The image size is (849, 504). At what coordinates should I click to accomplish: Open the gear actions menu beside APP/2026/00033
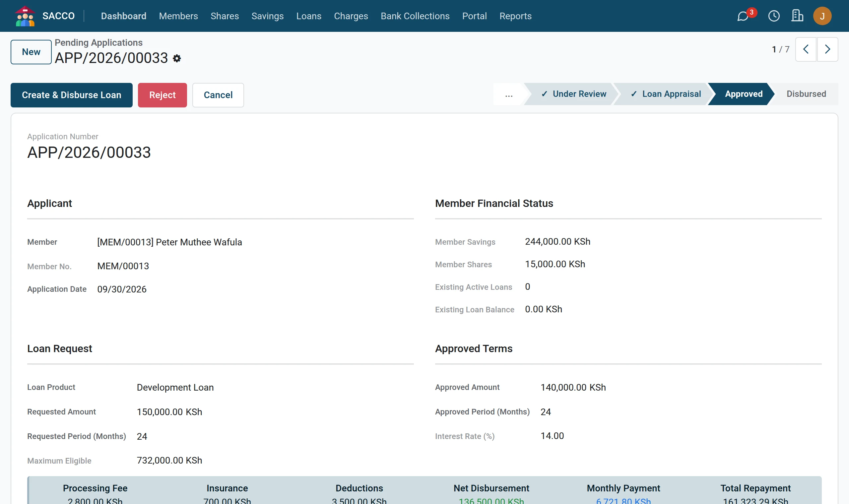click(177, 58)
